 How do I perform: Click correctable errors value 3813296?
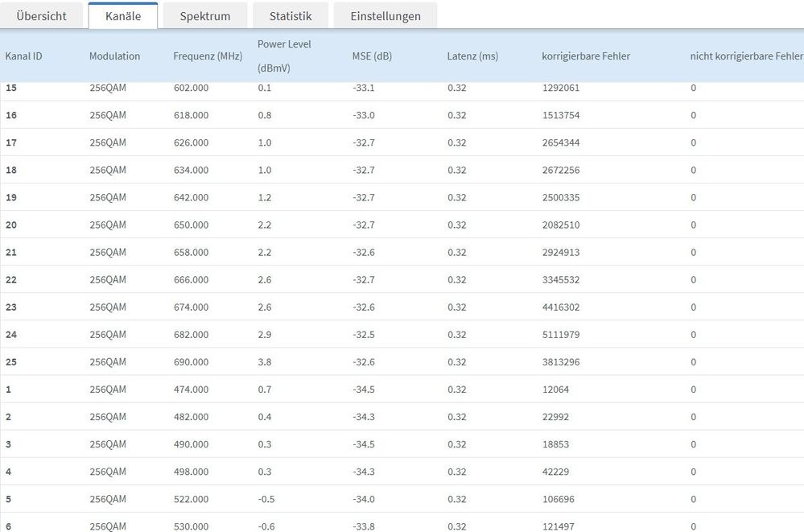[x=561, y=362]
